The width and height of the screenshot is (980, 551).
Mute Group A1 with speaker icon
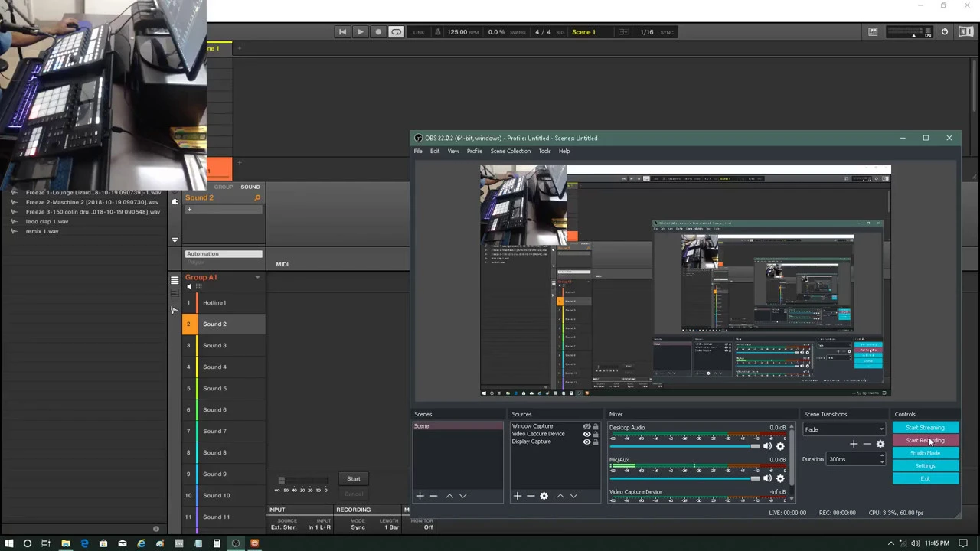(189, 287)
